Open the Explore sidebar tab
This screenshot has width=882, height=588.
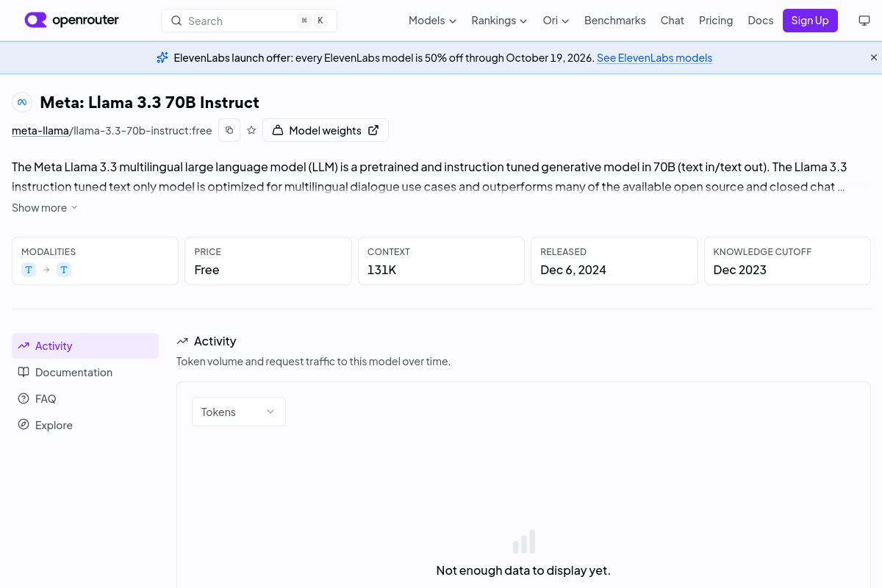coord(85,425)
